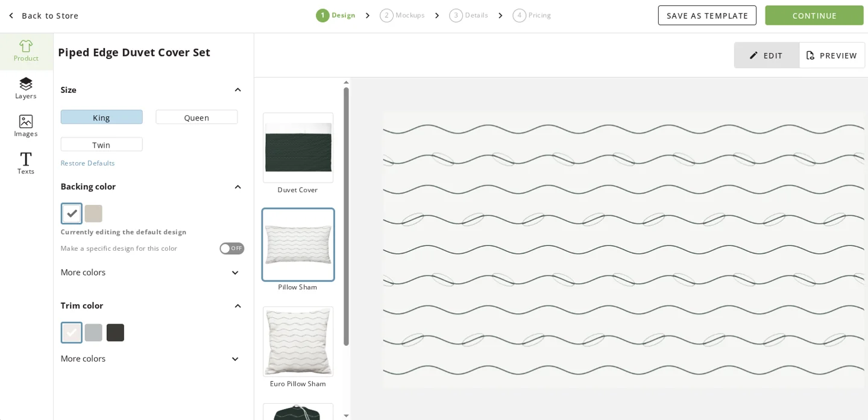Toggle specific design for this color switch
This screenshot has height=420, width=868.
pos(232,248)
